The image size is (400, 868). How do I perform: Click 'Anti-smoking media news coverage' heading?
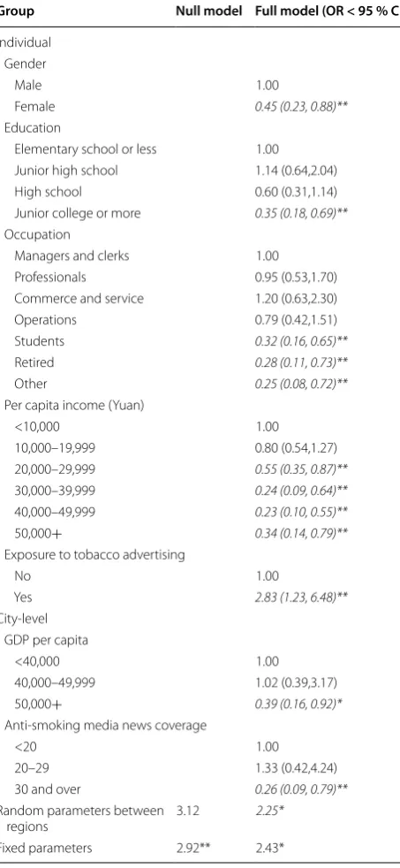[105, 725]
